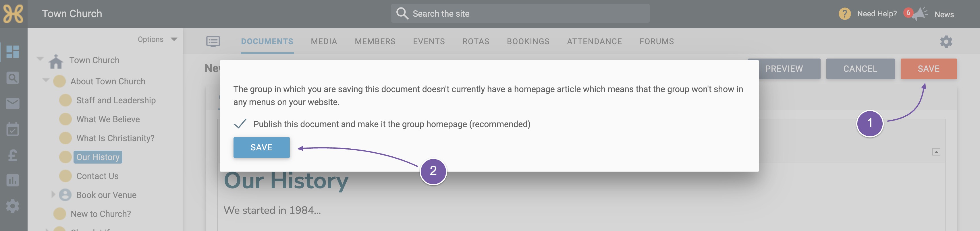This screenshot has width=980, height=231.
Task: Click the Our History circle icon
Action: click(65, 157)
